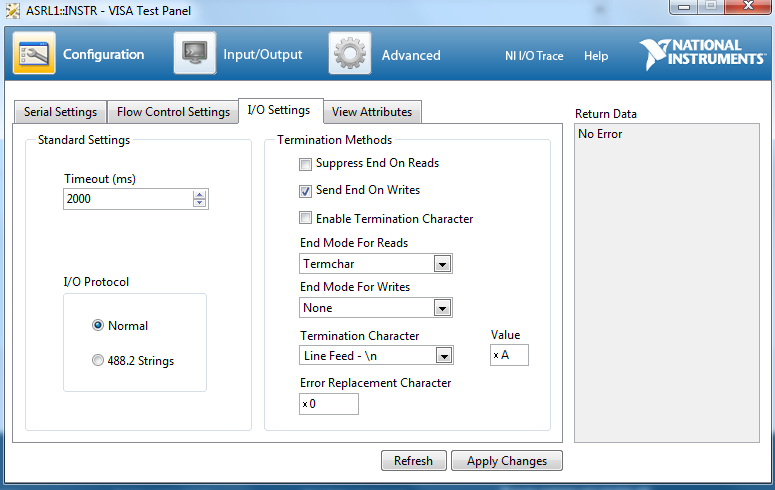Switch to the Serial Settings tab

coord(60,112)
